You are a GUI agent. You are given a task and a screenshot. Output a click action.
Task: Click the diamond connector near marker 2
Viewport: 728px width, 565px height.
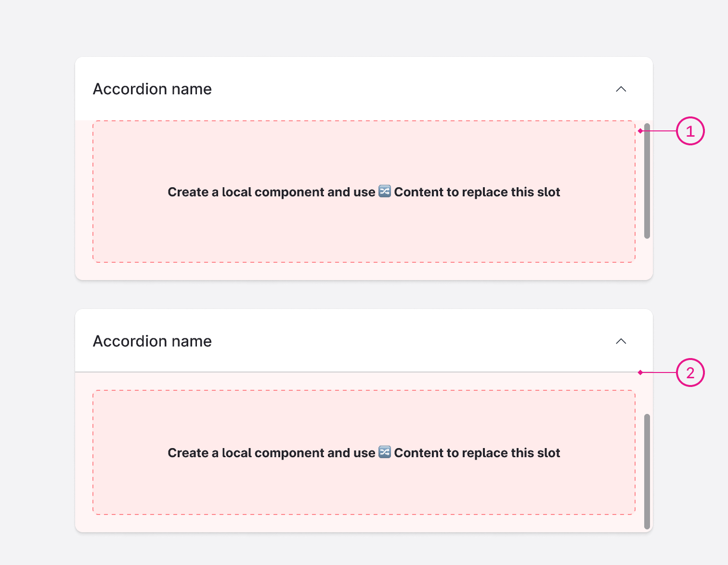(x=639, y=372)
